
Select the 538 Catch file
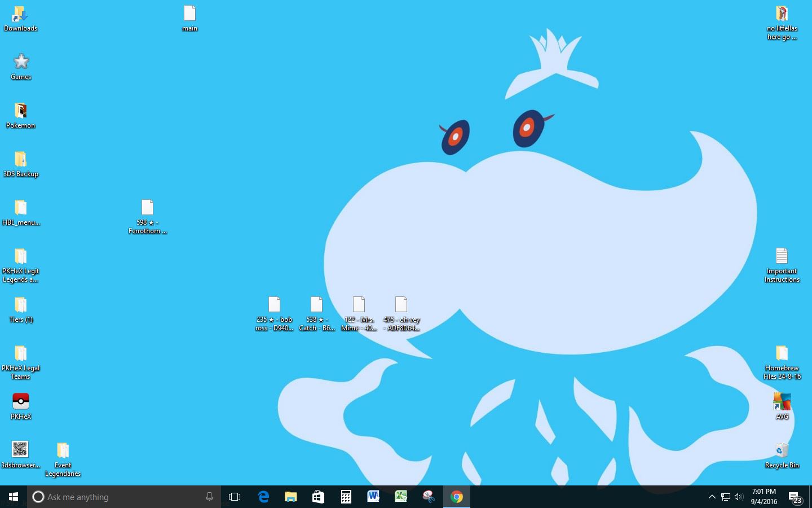point(316,314)
